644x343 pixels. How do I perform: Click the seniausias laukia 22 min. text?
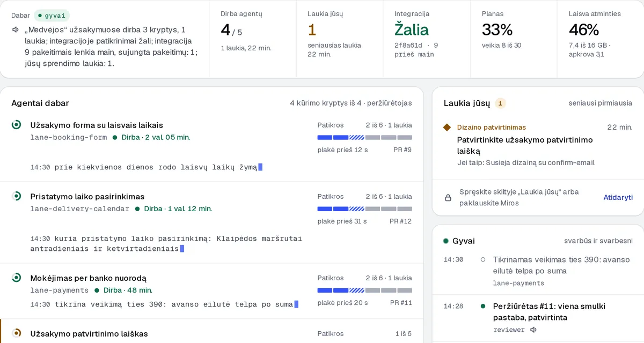[334, 50]
